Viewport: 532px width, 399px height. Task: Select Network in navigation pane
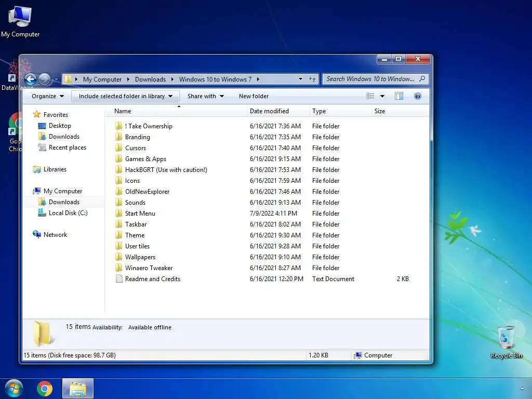55,234
